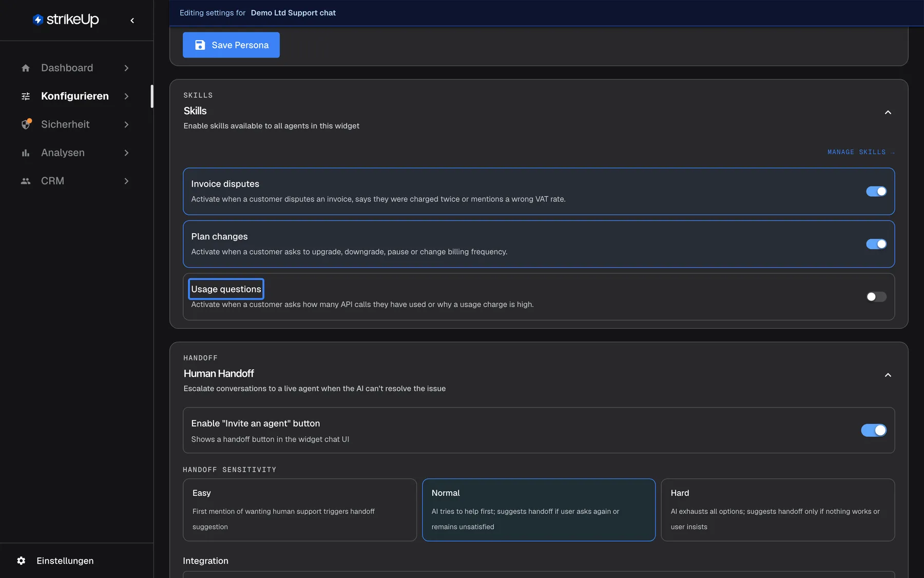Click the CRM people icon

[26, 181]
